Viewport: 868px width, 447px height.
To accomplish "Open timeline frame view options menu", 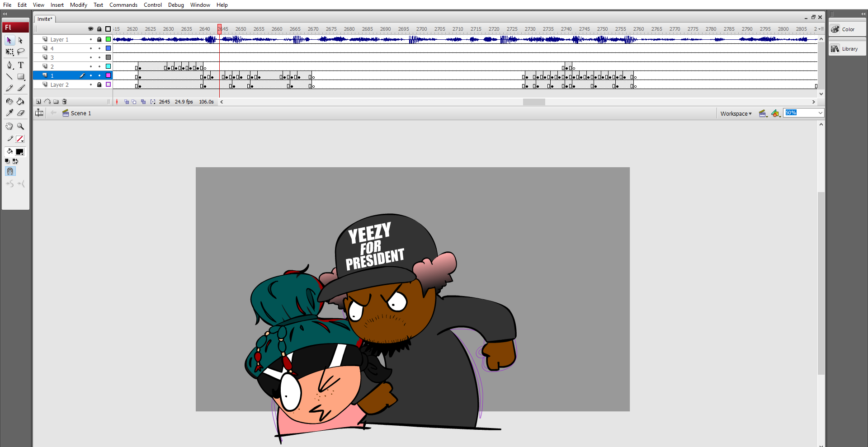I will tap(821, 29).
